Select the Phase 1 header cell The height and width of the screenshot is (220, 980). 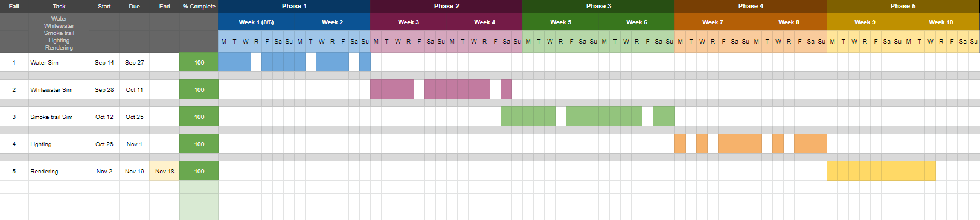click(294, 6)
